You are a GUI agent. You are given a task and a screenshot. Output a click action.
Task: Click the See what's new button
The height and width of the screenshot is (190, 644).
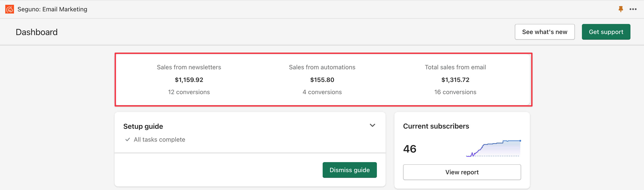click(545, 32)
